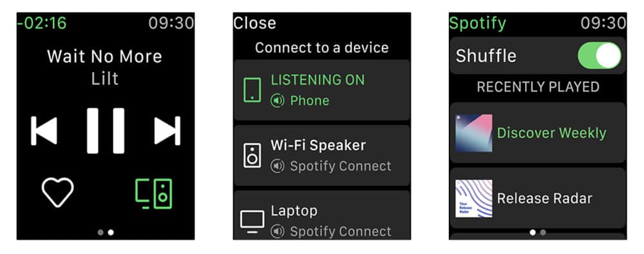This screenshot has width=644, height=254.
Task: Click the sound icon beside the Phone label
Action: tap(277, 101)
